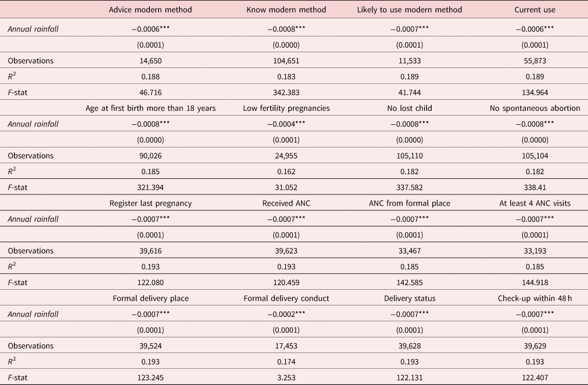This screenshot has height=385, width=588.
Task: Select the 'Know modern method' header
Action: click(x=286, y=10)
